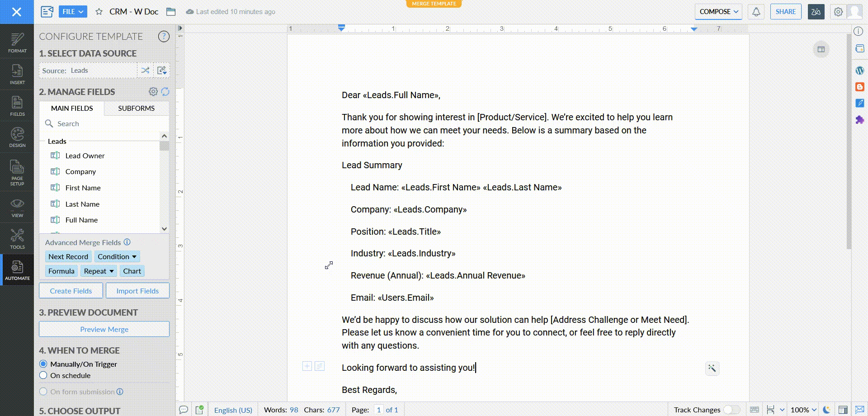Open the FILE menu
Screen dimensions: 868x416
coord(73,12)
